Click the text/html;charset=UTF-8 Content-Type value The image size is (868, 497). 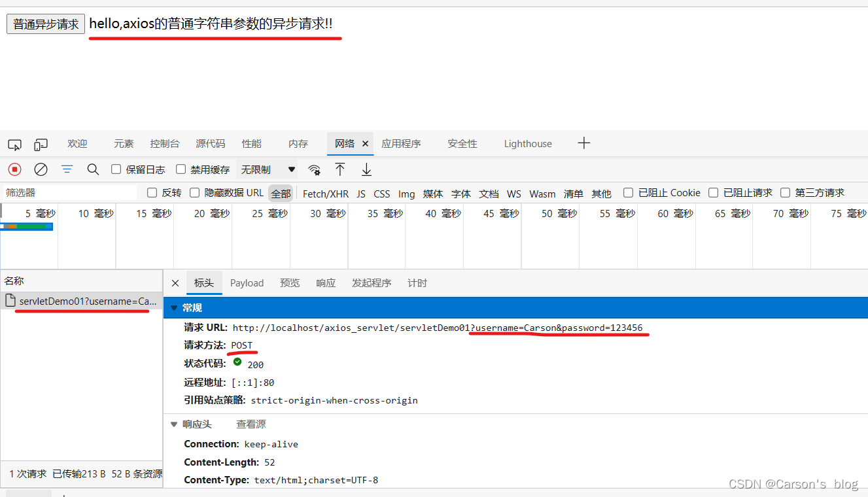316,481
